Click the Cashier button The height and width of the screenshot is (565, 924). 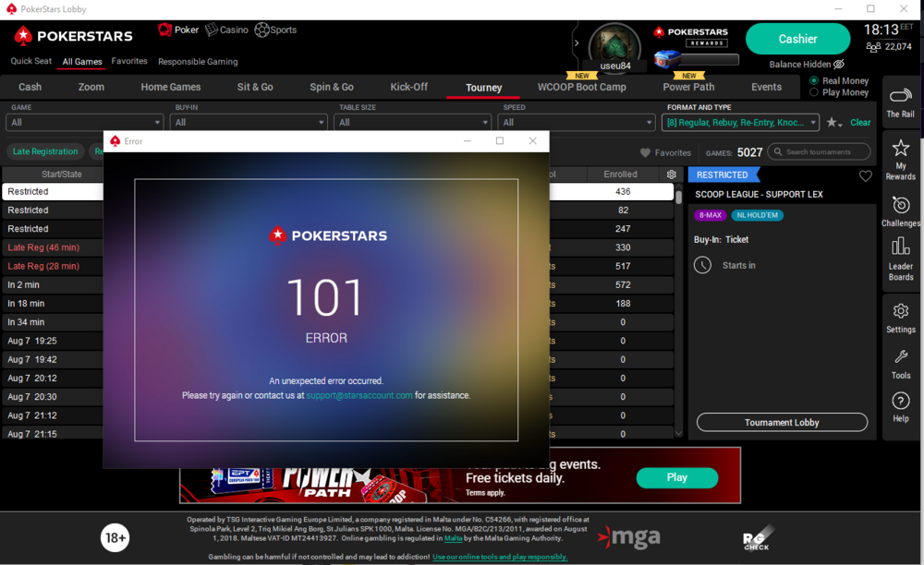tap(798, 39)
